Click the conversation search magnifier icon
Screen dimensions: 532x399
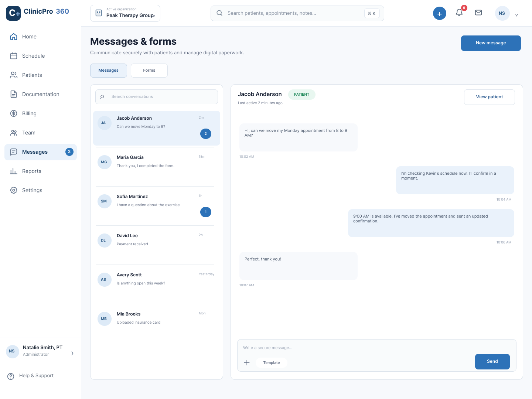pos(102,97)
